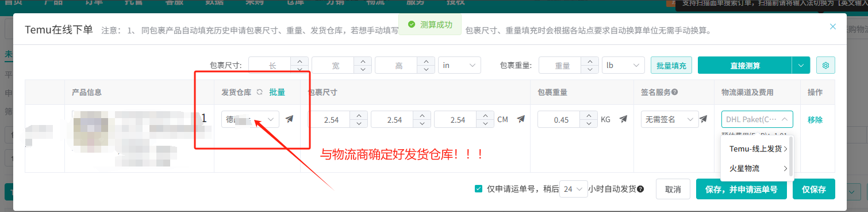Increase the 重量 field with up arrow
This screenshot has height=212, width=868.
tap(590, 62)
